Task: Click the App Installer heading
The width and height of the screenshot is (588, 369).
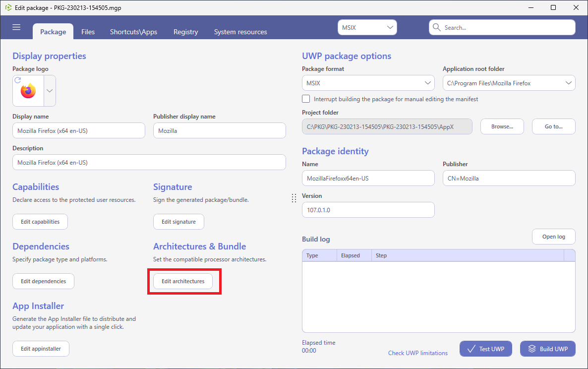Action: (38, 306)
